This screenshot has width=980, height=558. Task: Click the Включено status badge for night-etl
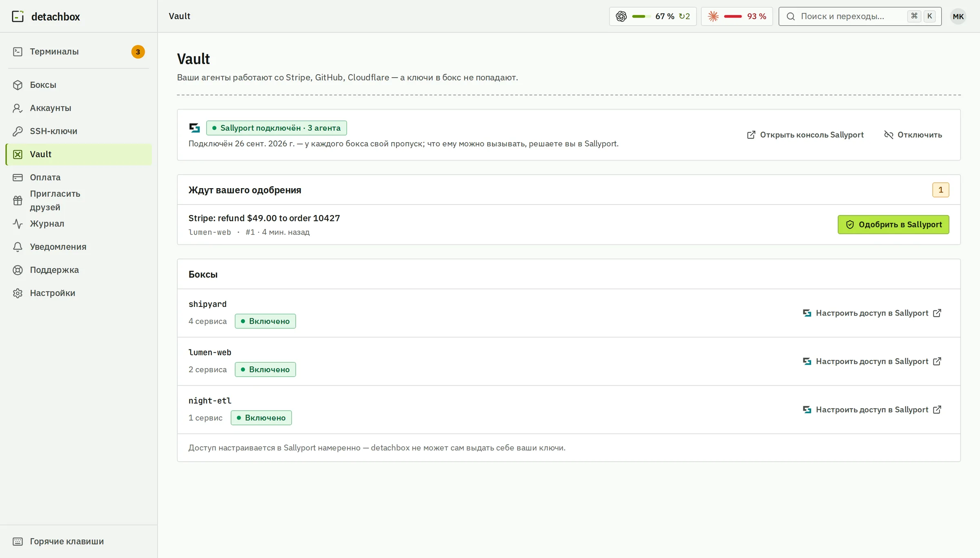click(x=261, y=418)
